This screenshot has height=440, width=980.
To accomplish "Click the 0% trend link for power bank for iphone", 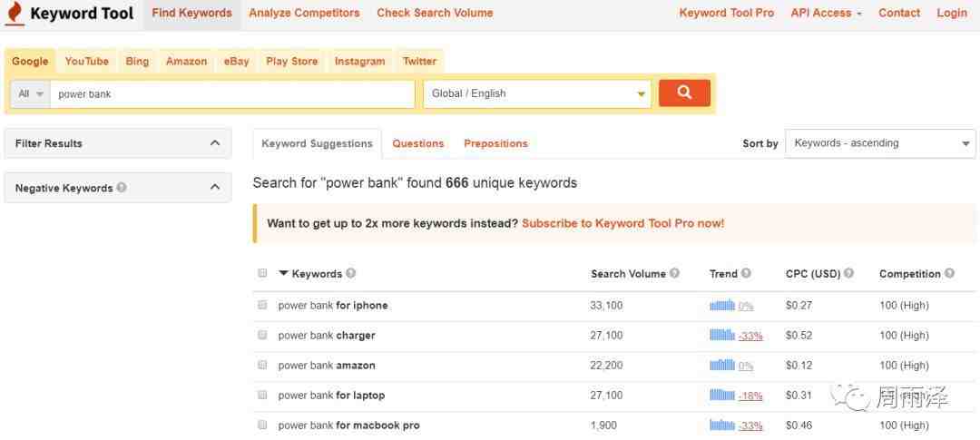I will (x=746, y=306).
